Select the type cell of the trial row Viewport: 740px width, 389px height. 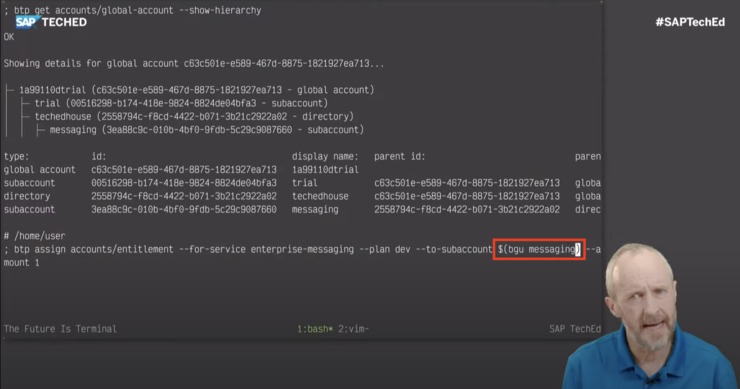pos(29,183)
